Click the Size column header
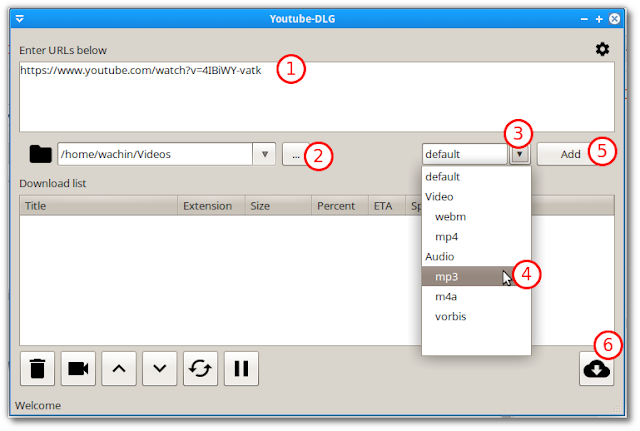 (278, 206)
